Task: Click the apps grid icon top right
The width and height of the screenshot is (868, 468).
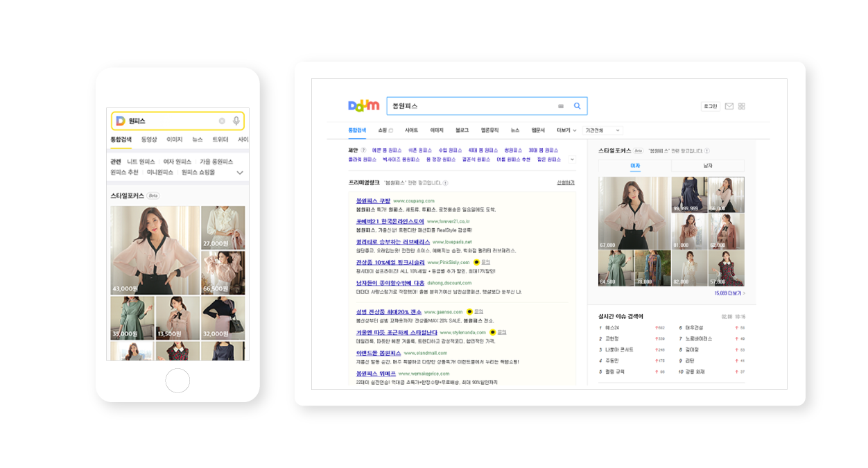Action: (741, 105)
